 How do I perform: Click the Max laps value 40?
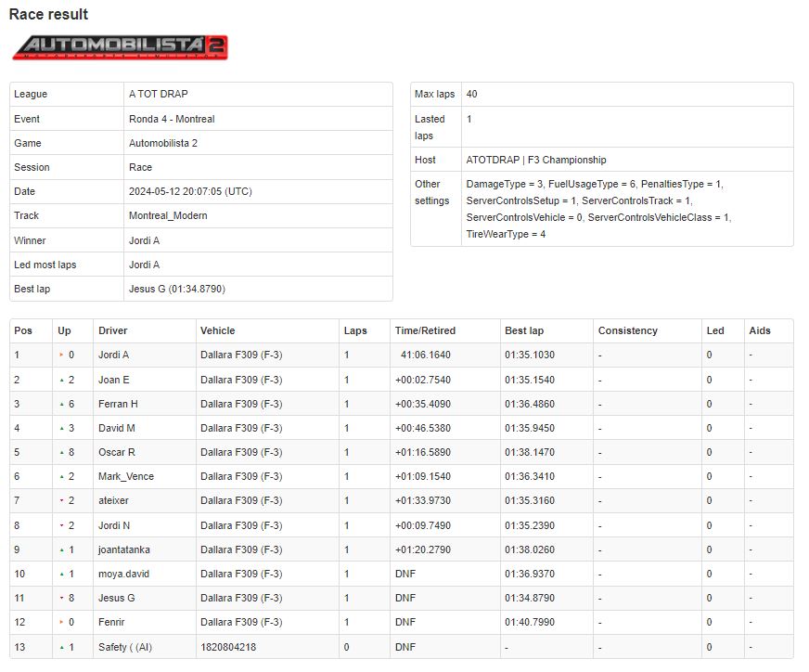(471, 94)
